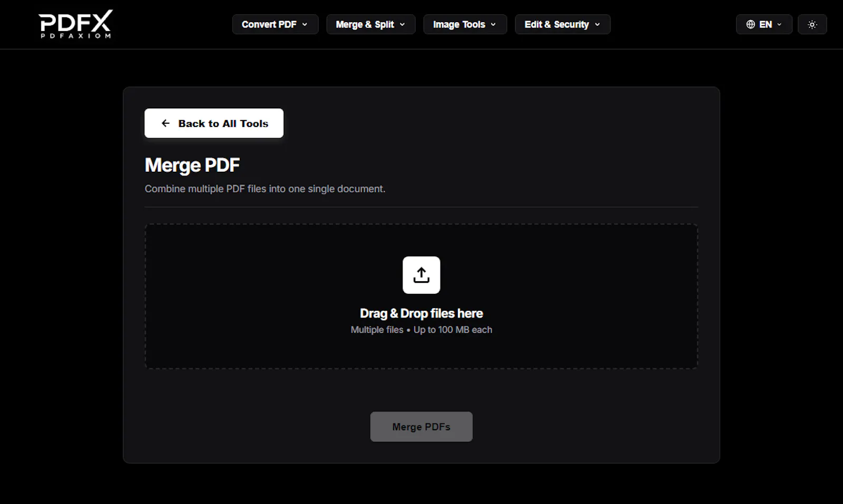
Task: Click the upload arrow icon
Action: click(421, 275)
